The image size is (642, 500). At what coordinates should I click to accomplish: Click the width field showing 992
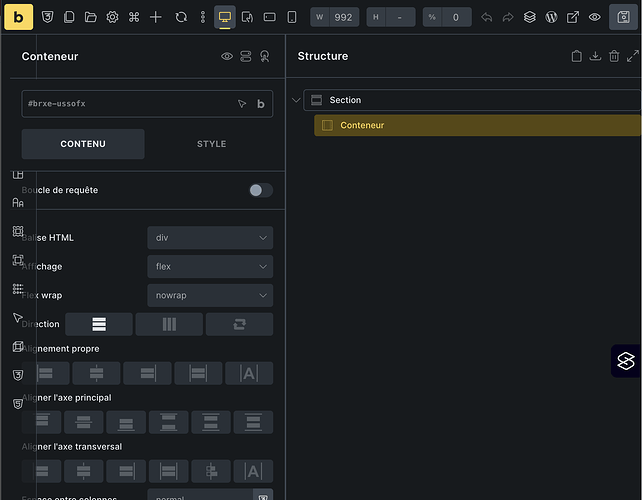[x=335, y=17]
